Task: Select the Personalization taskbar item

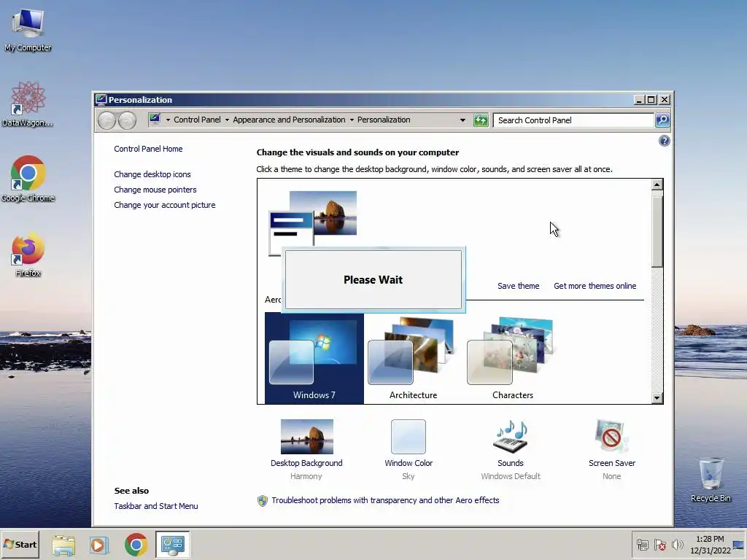Action: click(172, 545)
